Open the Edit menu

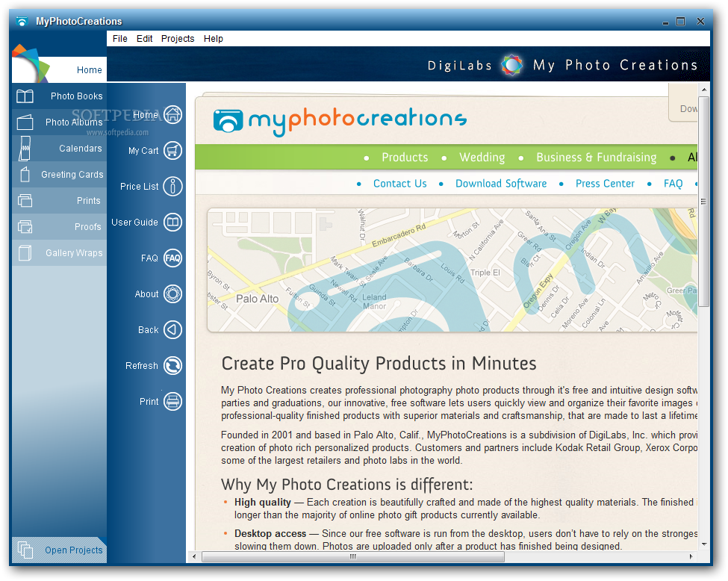tap(144, 39)
